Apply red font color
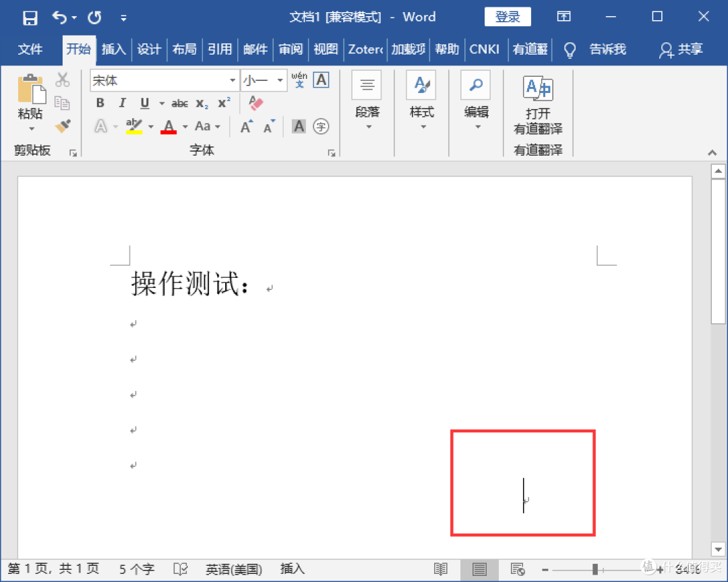The image size is (728, 582). 169,126
